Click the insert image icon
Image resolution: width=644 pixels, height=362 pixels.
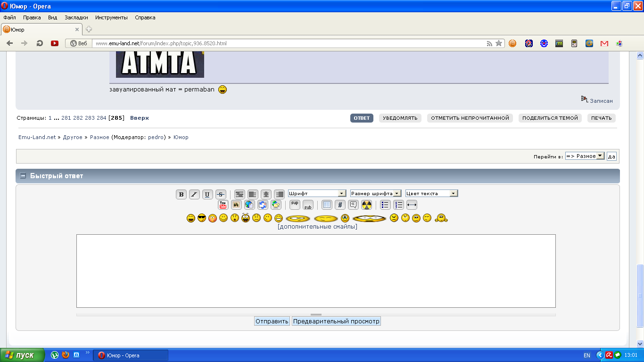[236, 205]
